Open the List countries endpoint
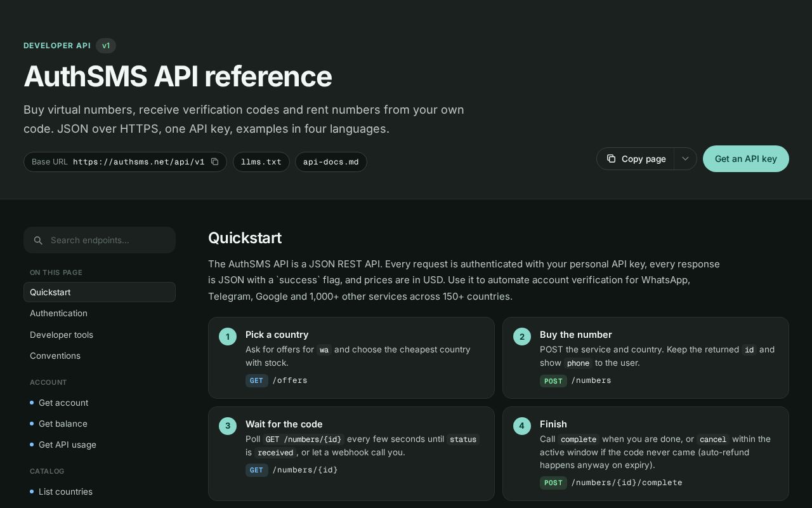The image size is (812, 508). [x=100, y=491]
